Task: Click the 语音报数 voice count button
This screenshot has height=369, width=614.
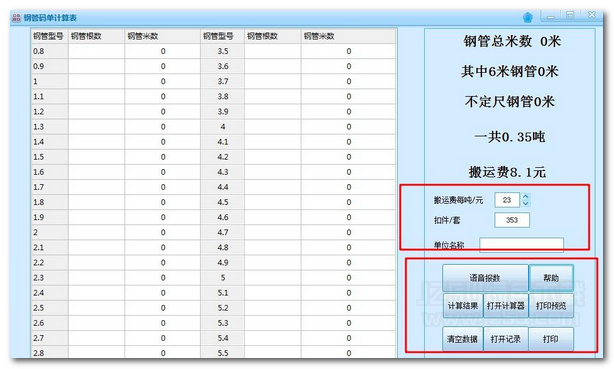Action: coord(485,278)
